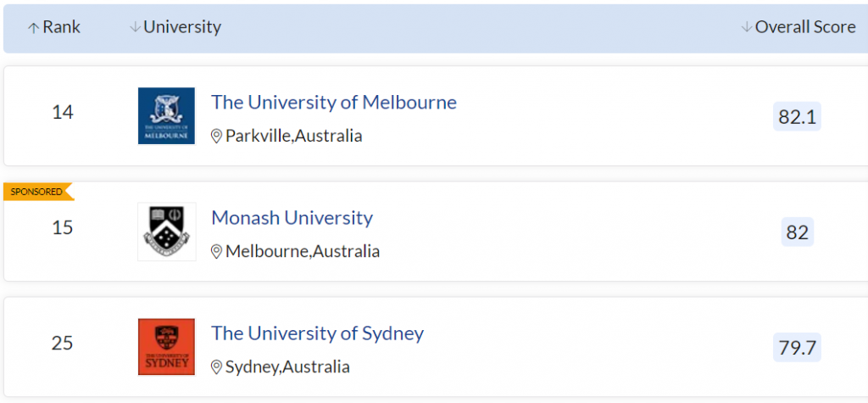Image resolution: width=868 pixels, height=403 pixels.
Task: Click rank number 25 in Sydney row
Action: (62, 344)
